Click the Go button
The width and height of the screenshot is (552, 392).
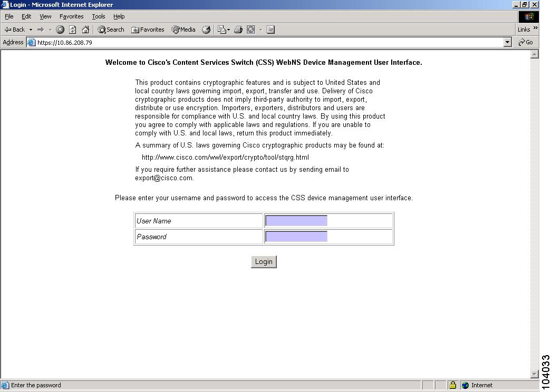(x=526, y=42)
